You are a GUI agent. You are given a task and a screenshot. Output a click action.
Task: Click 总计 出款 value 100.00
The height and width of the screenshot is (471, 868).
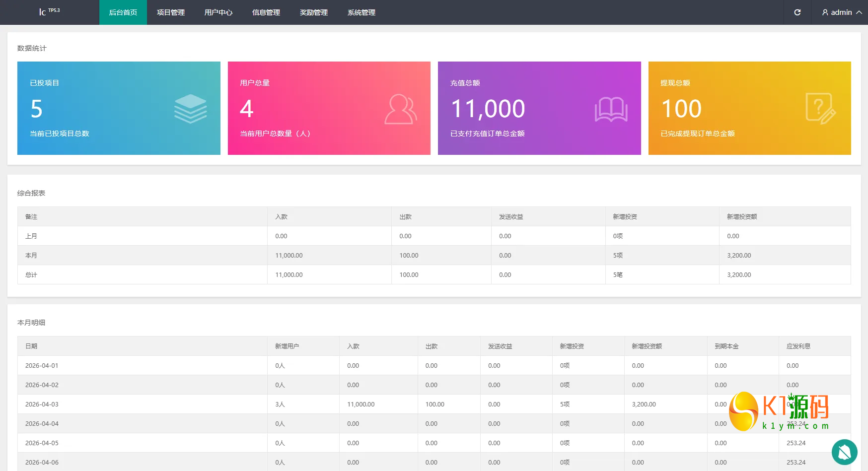pyautogui.click(x=409, y=275)
